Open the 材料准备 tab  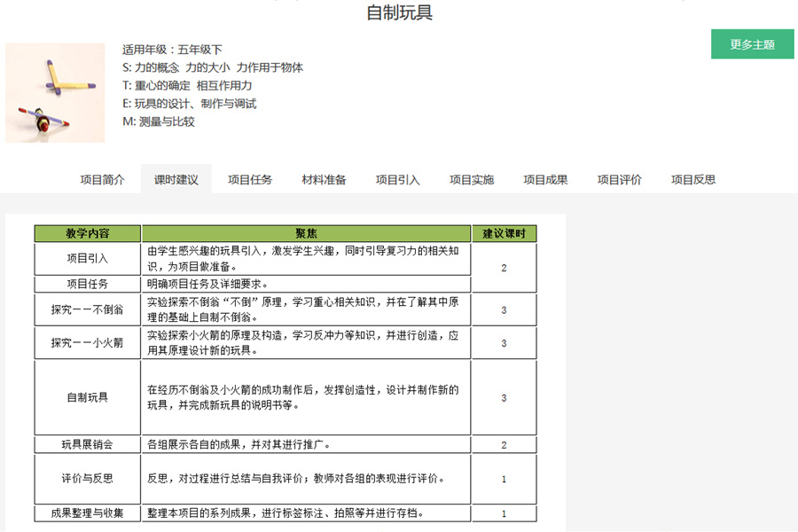324,179
